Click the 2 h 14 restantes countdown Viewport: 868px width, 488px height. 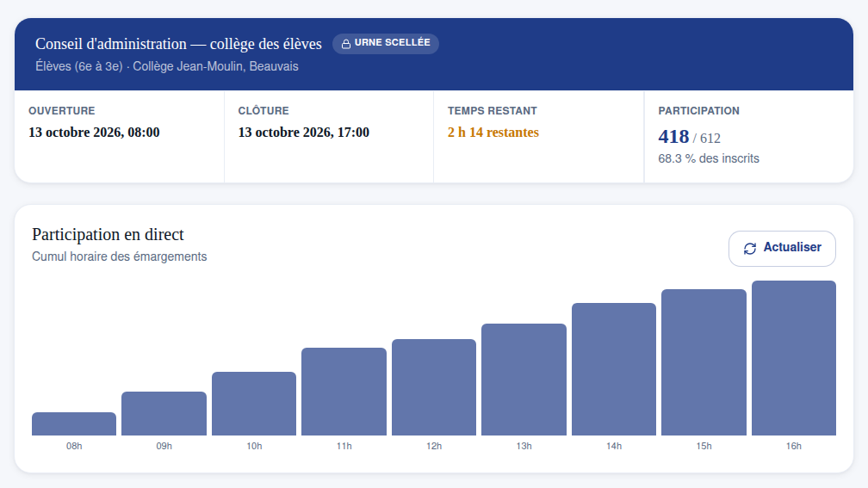pyautogui.click(x=493, y=133)
